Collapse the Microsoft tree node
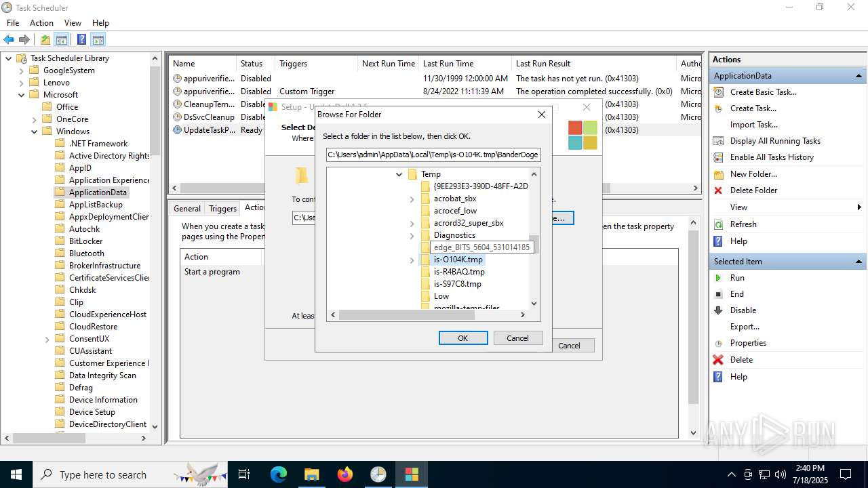Screen dimensions: 868x488 (21, 95)
